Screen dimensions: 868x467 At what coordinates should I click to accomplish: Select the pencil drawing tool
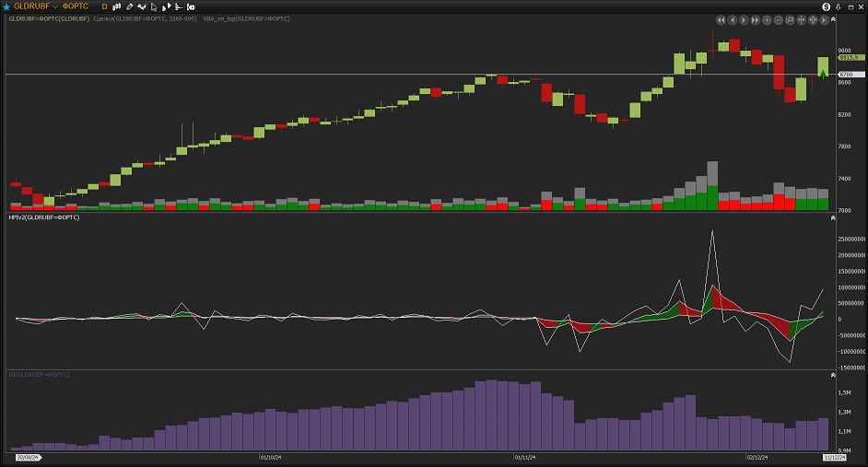coord(130,6)
